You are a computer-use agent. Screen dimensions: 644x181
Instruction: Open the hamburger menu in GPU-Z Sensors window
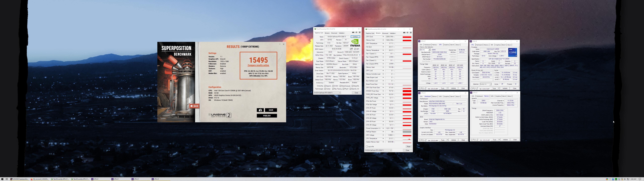coord(411,33)
